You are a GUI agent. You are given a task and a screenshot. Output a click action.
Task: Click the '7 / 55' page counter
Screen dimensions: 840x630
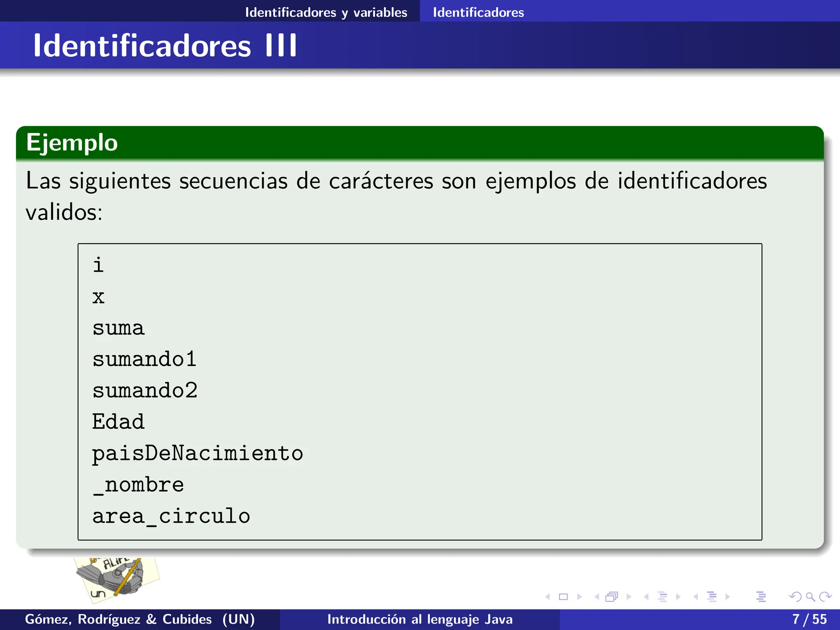click(810, 619)
